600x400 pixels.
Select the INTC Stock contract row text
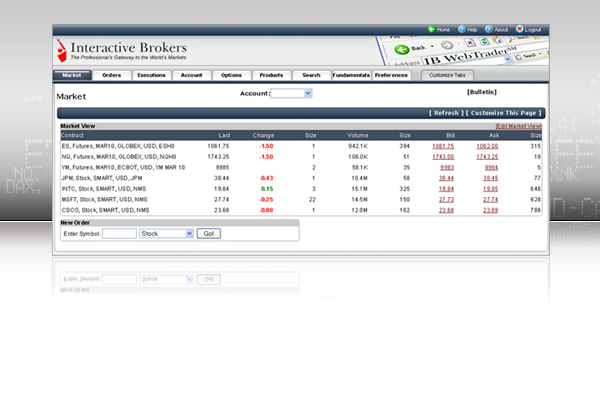coord(104,189)
